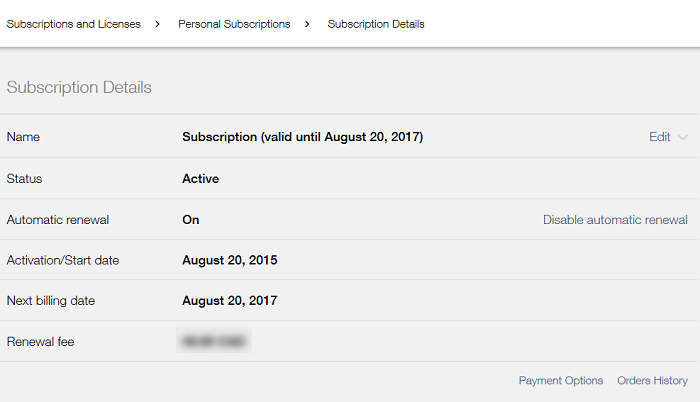Select the Subscription Details breadcrumb item

click(x=376, y=24)
